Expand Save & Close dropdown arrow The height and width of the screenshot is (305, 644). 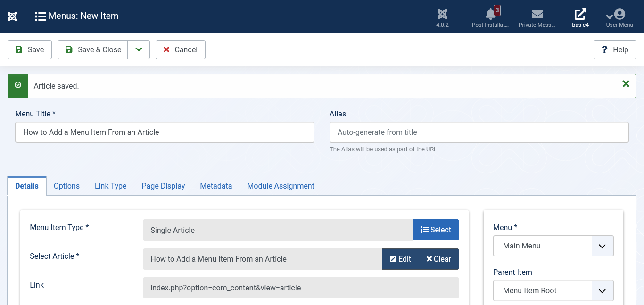pos(139,49)
